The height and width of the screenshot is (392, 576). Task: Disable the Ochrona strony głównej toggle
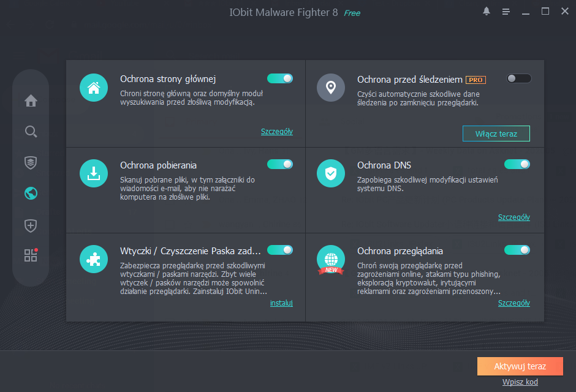coord(280,78)
